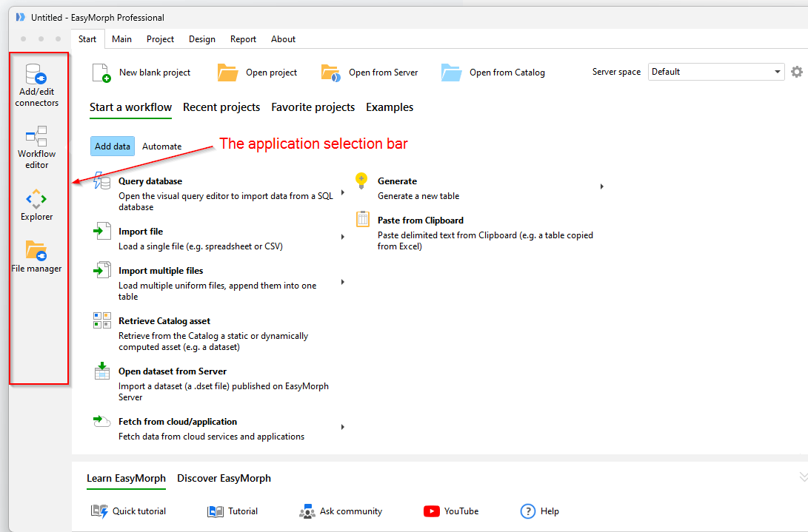Click the Open from Catalog label
Image resolution: width=808 pixels, height=532 pixels.
click(x=507, y=73)
